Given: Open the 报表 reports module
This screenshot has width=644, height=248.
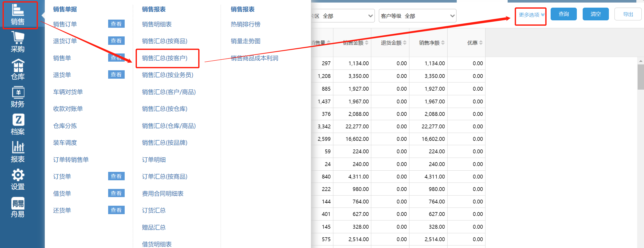Looking at the screenshot, I should [x=18, y=152].
